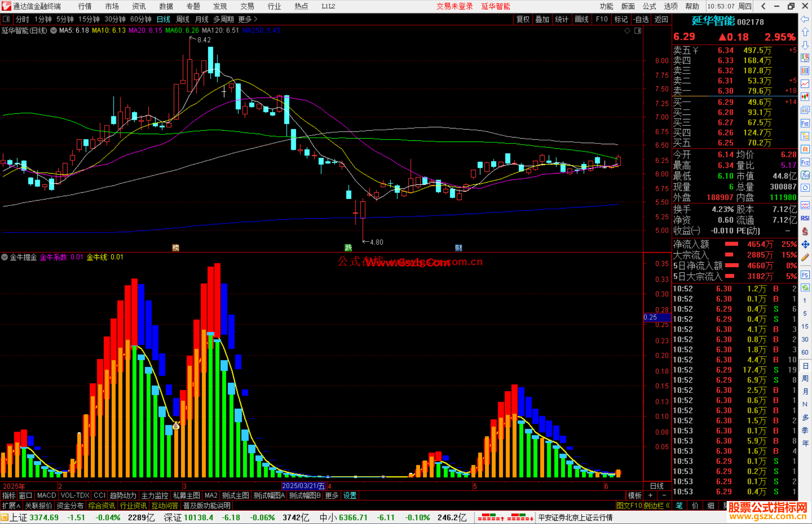Viewport: 812px width, 524px height.
Task: Click the 设置 settings link
Action: pyautogui.click(x=350, y=495)
